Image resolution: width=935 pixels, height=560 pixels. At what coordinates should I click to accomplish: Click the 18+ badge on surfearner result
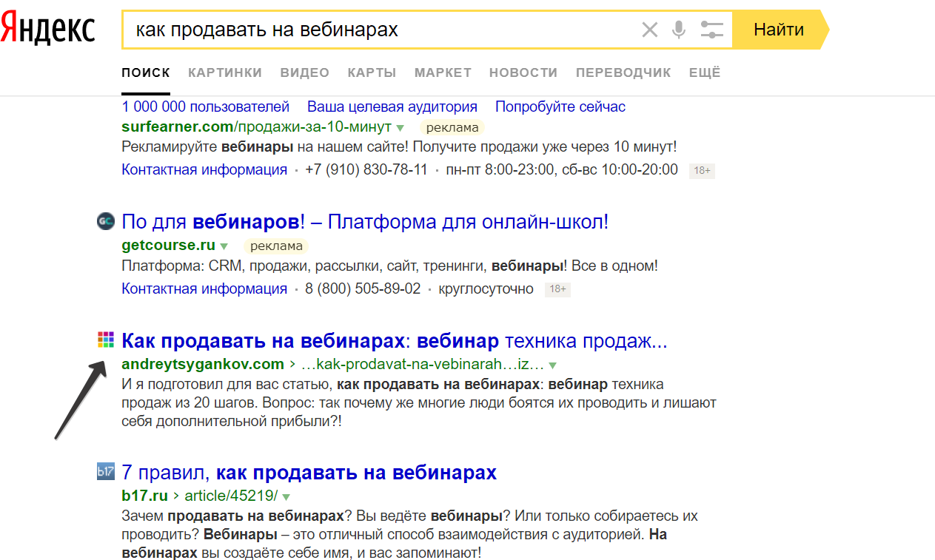(702, 171)
